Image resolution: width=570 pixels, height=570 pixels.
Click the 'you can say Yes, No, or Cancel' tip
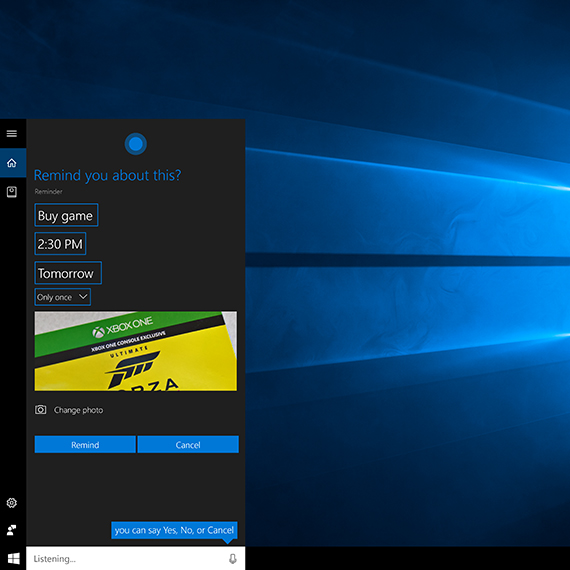pyautogui.click(x=174, y=530)
